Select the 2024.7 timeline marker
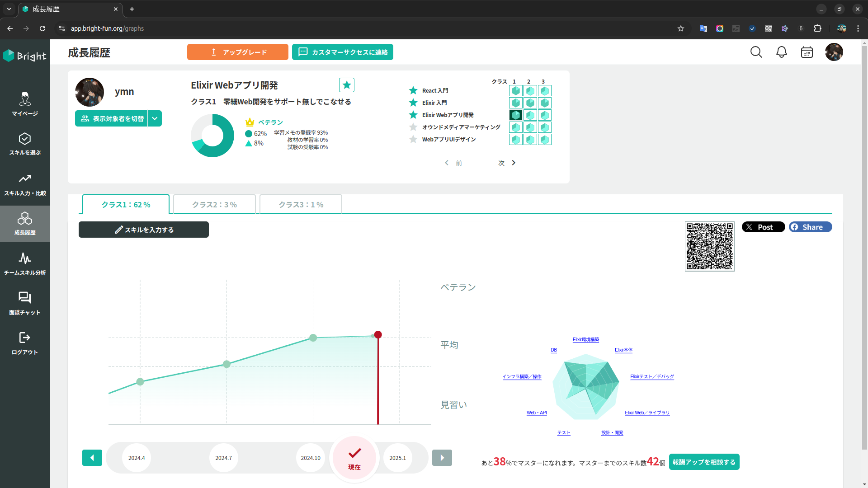Image resolution: width=868 pixels, height=488 pixels. point(223,458)
